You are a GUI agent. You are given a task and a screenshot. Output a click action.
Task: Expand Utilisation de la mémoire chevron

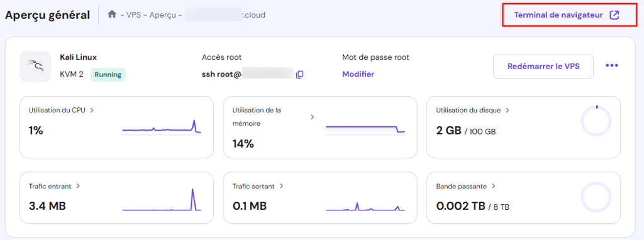click(312, 117)
